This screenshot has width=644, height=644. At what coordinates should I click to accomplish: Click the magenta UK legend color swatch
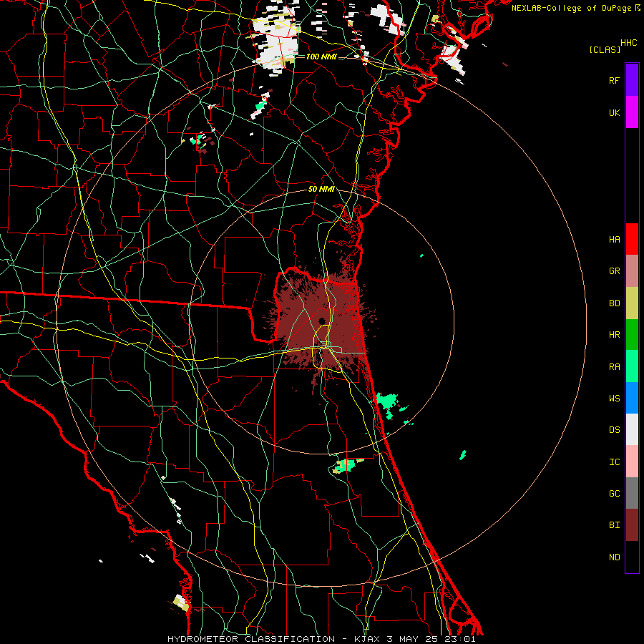(632, 112)
